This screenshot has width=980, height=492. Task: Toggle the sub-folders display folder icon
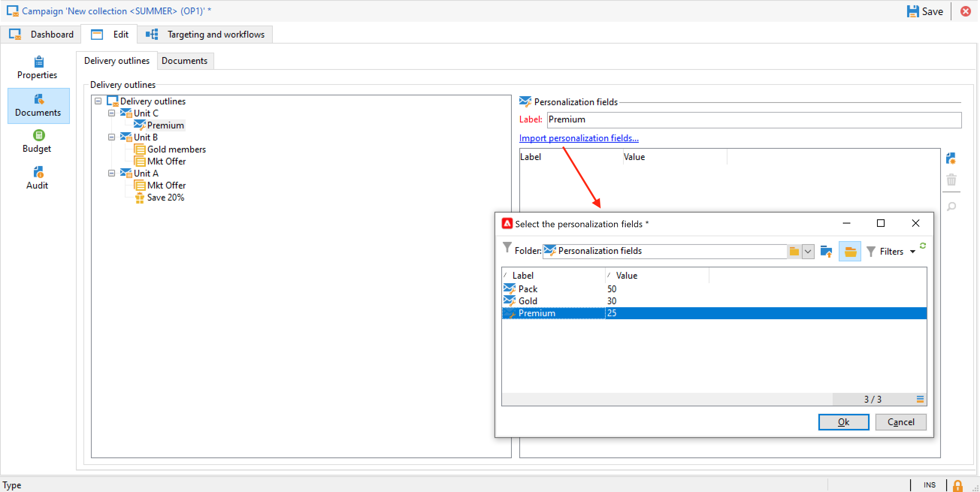click(850, 251)
